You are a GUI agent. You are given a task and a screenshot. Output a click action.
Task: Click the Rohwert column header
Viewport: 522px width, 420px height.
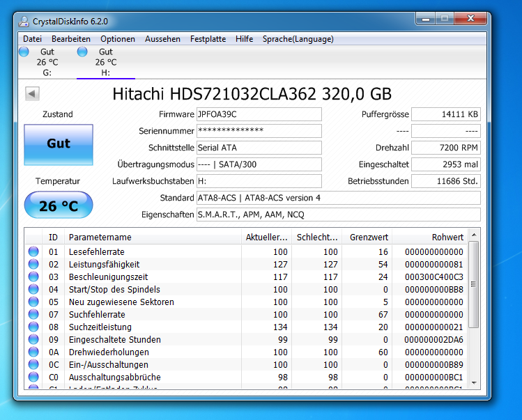click(430, 238)
